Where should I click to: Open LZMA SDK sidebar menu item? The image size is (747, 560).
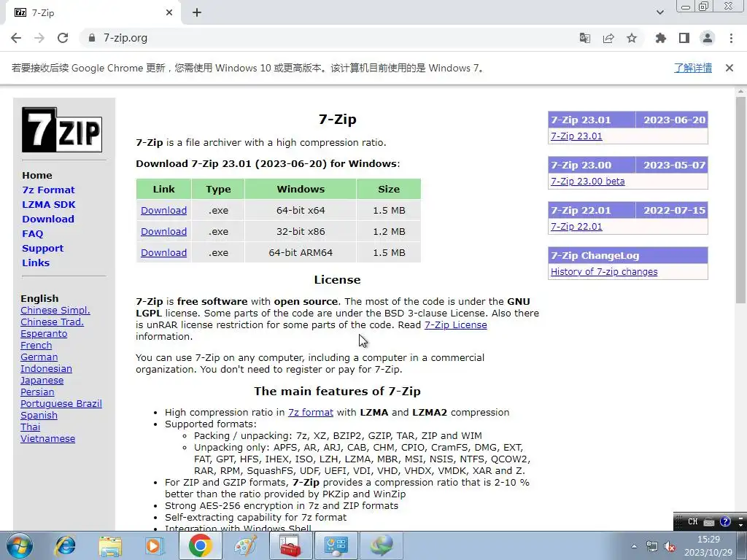[49, 204]
